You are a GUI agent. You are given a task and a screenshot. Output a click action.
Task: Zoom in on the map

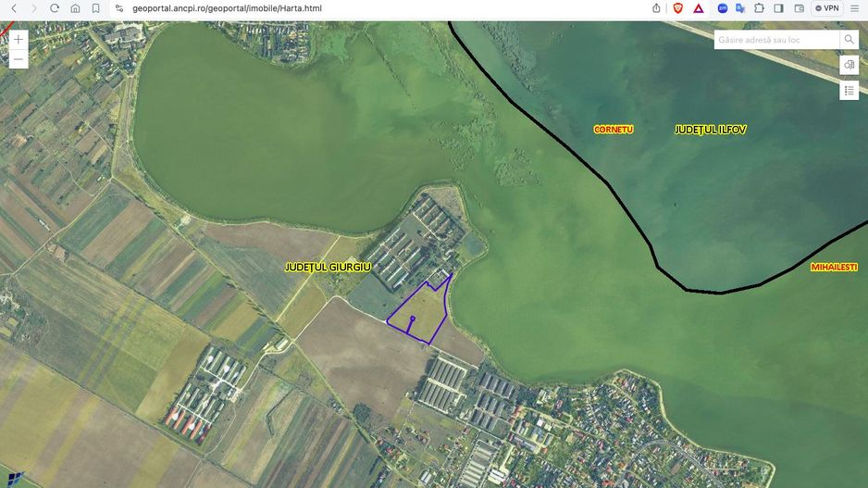18,40
